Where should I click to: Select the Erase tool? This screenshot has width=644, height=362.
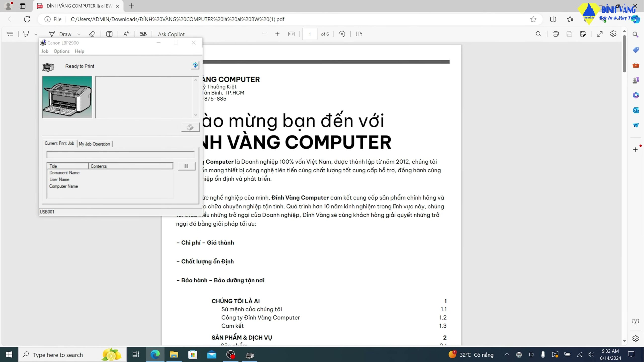click(x=92, y=34)
